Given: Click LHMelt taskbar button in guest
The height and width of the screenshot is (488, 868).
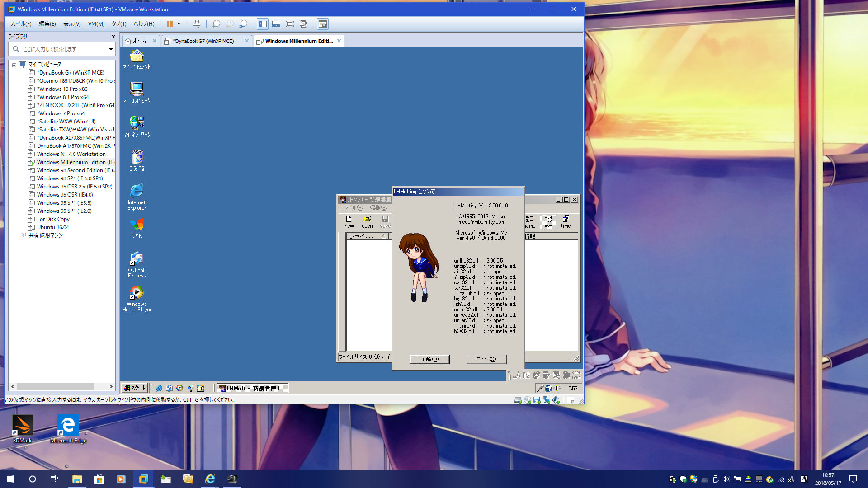Looking at the screenshot, I should (x=252, y=388).
